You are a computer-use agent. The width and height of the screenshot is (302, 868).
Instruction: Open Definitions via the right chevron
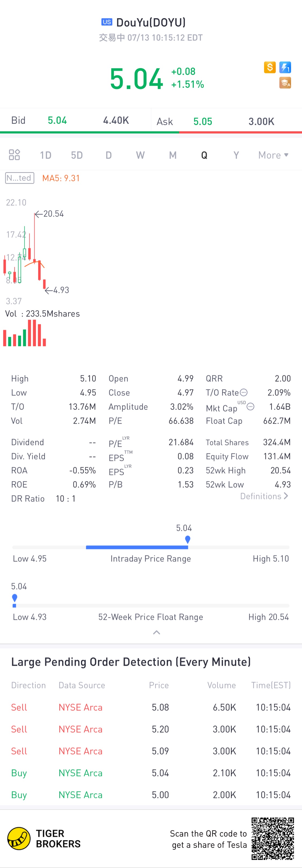[286, 496]
